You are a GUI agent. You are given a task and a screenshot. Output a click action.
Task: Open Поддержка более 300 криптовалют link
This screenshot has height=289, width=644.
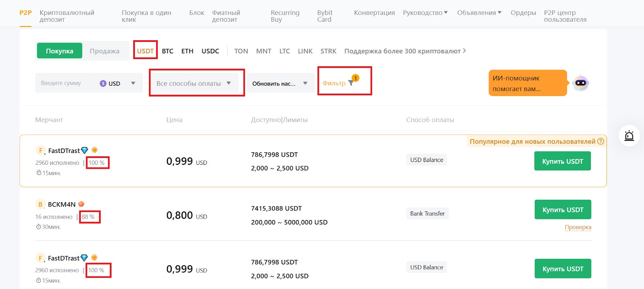405,51
